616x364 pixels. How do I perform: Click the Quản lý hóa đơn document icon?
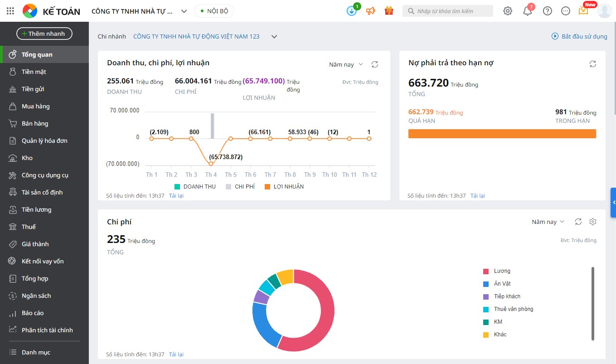(13, 141)
